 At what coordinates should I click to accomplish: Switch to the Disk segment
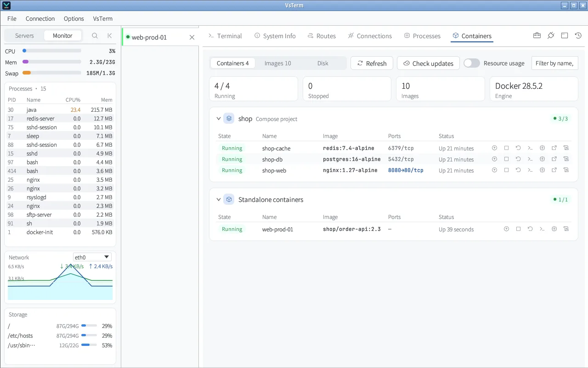[323, 63]
